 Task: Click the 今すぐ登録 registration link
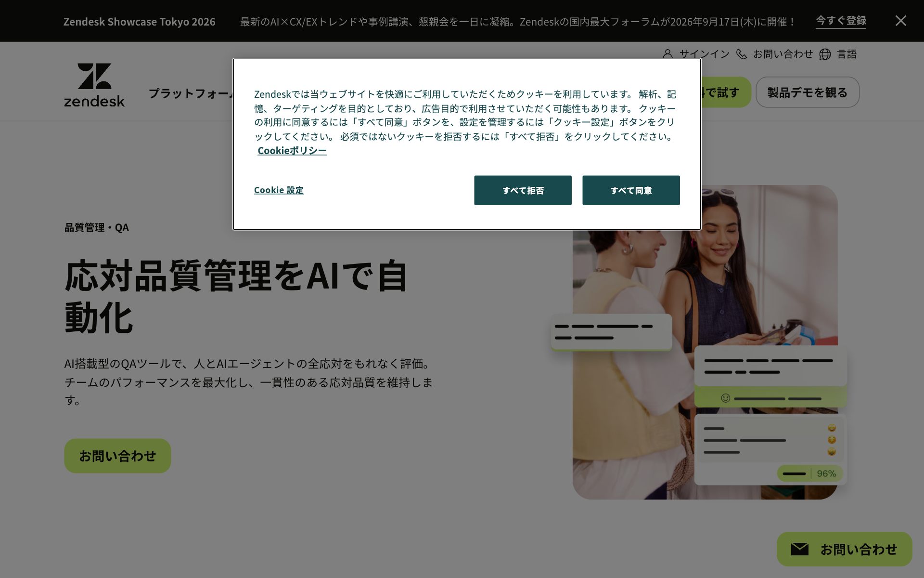[841, 21]
